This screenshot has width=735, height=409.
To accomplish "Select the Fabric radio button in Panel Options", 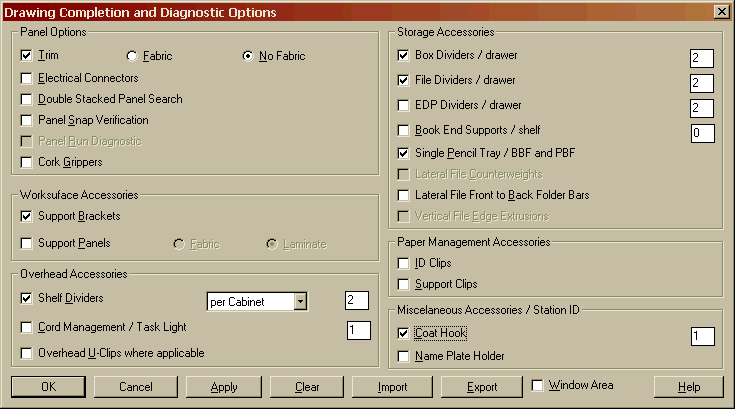I will coord(132,56).
